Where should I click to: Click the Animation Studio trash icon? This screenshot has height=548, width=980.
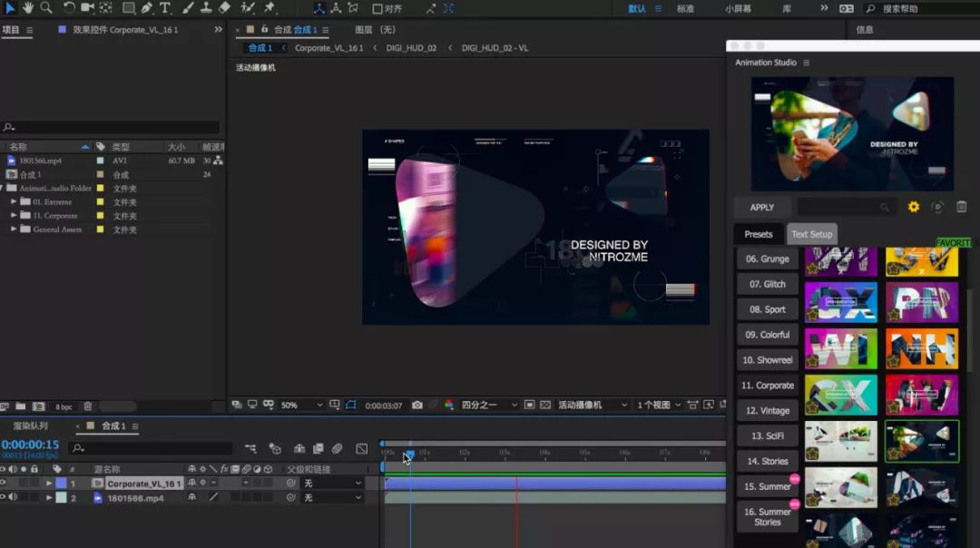coord(961,207)
